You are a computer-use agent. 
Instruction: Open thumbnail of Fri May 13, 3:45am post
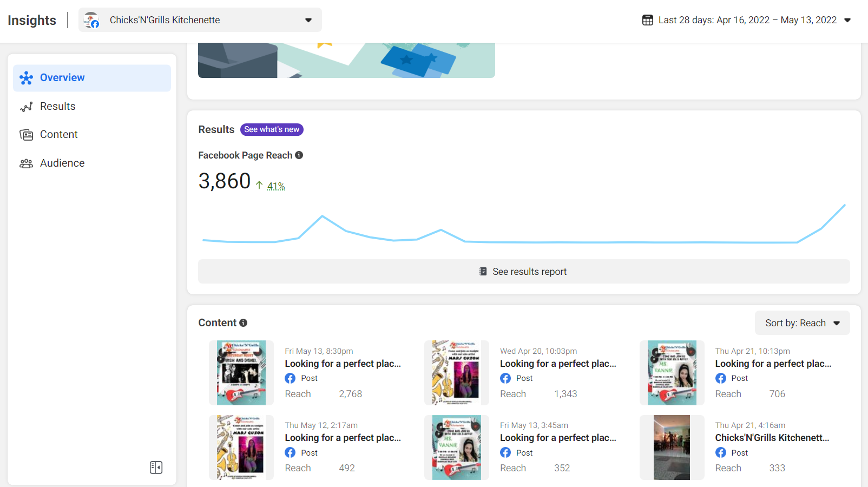pyautogui.click(x=457, y=447)
